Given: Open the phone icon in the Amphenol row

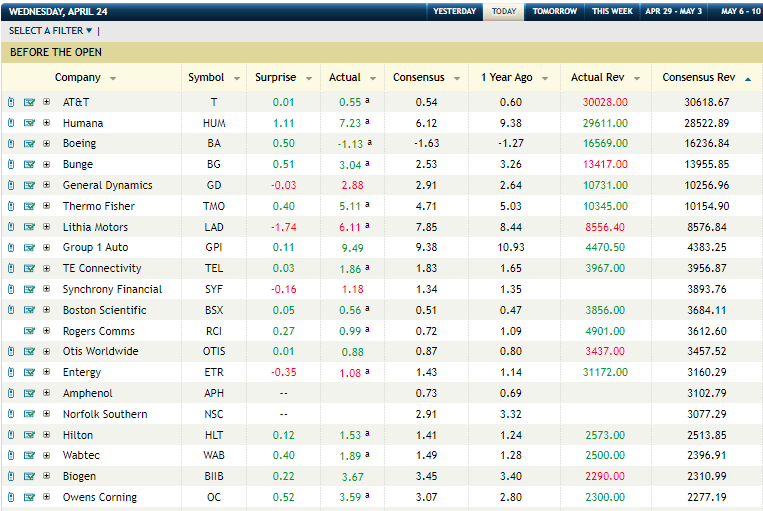Looking at the screenshot, I should click(11, 393).
